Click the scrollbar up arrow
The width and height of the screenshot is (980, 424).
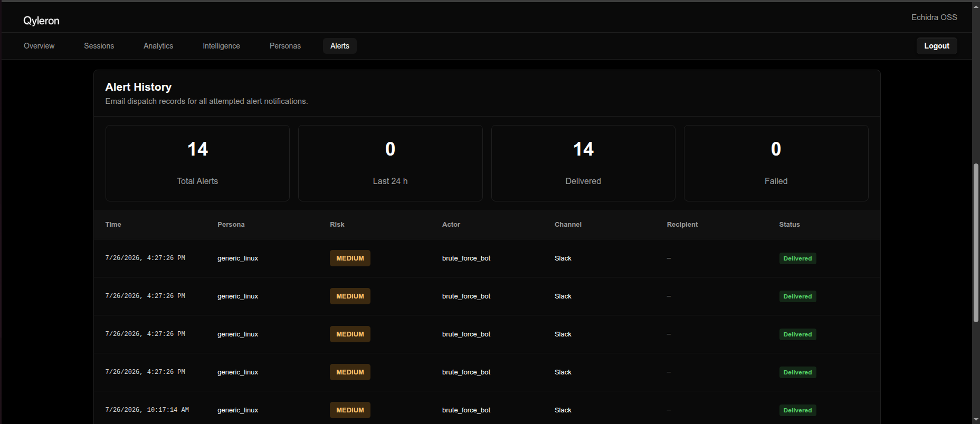tap(976, 6)
